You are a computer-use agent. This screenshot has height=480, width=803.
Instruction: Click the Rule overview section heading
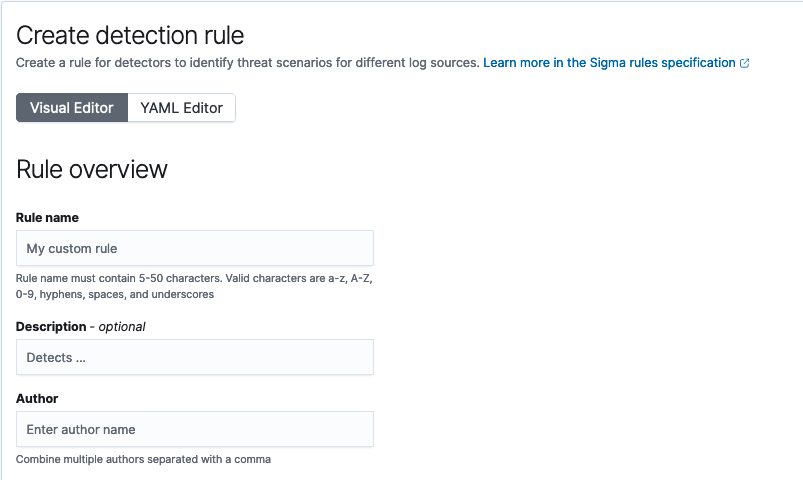point(92,169)
